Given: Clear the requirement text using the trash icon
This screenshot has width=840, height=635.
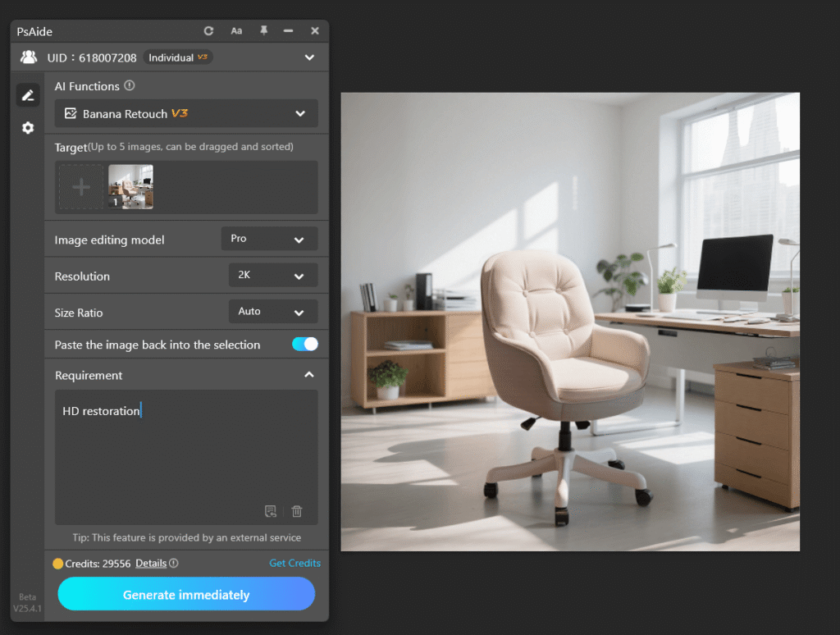Looking at the screenshot, I should (x=296, y=510).
